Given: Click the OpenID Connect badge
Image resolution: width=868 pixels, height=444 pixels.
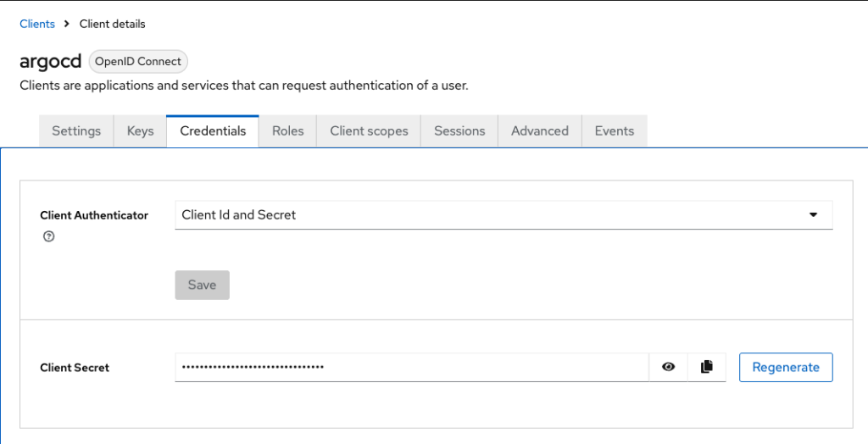Looking at the screenshot, I should 138,61.
